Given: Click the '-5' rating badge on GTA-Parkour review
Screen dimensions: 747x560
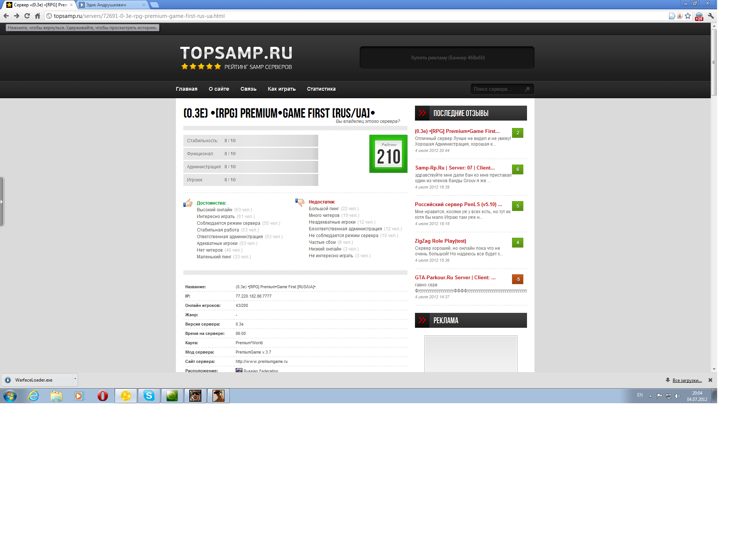Looking at the screenshot, I should coord(518,279).
